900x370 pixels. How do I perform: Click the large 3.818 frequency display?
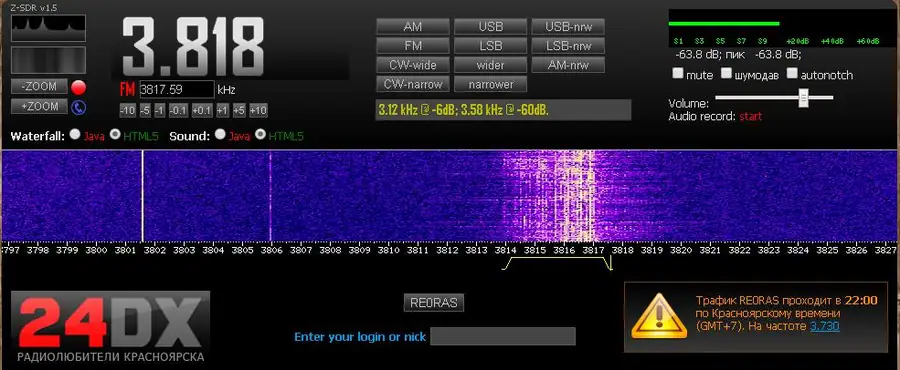coord(193,47)
